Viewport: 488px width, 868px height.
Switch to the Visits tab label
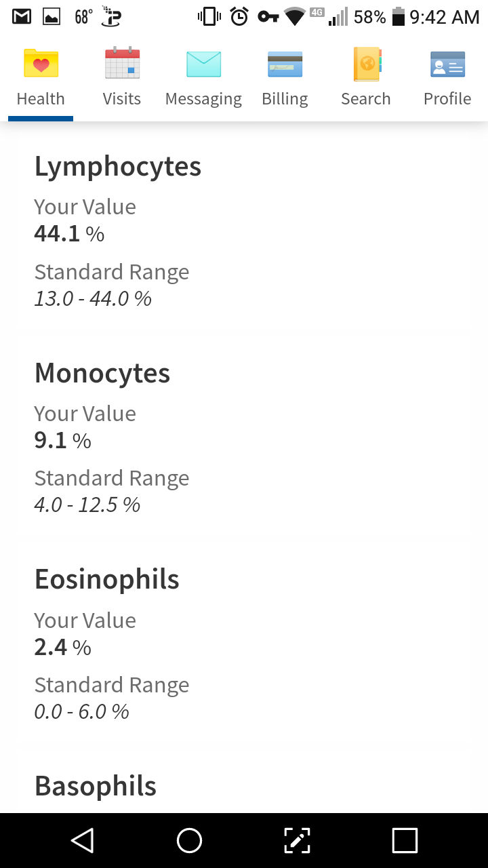click(x=122, y=99)
